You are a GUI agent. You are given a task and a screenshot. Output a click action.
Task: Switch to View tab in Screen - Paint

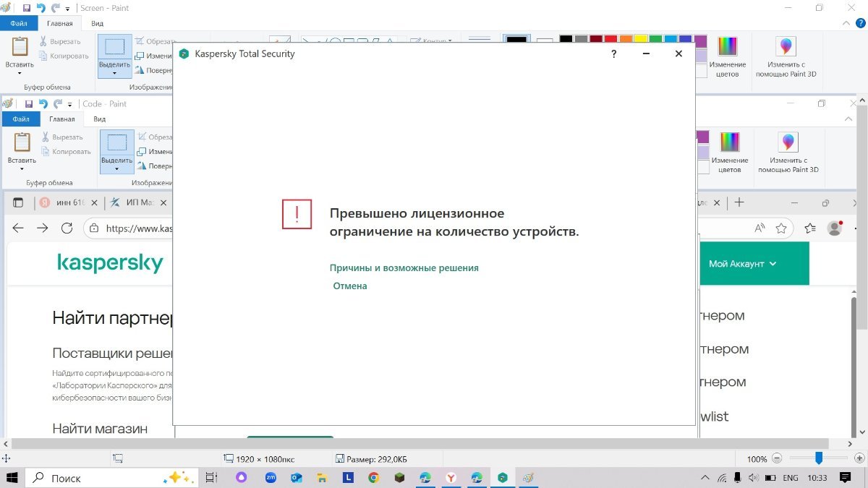[97, 23]
